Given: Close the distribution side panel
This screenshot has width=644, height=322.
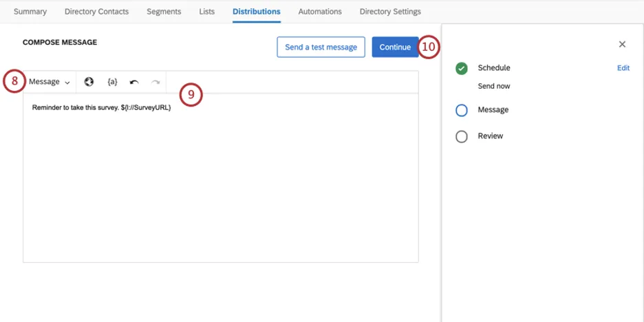Looking at the screenshot, I should coord(622,44).
